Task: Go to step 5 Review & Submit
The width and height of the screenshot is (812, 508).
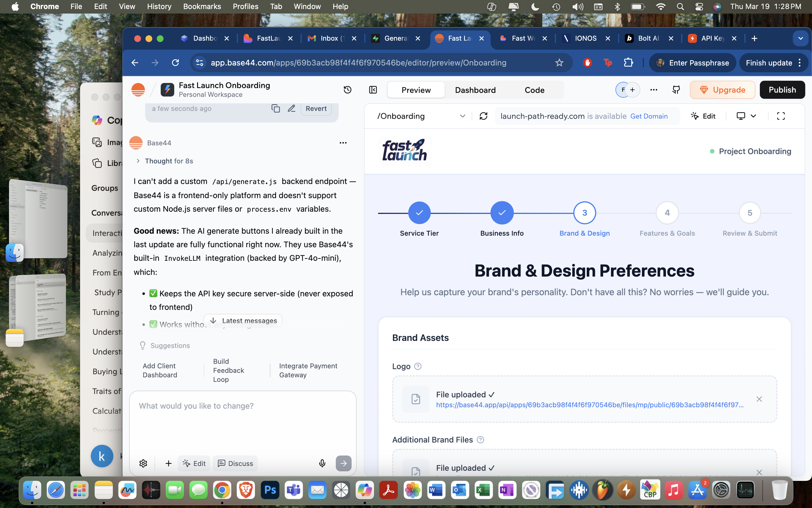Action: pos(750,213)
